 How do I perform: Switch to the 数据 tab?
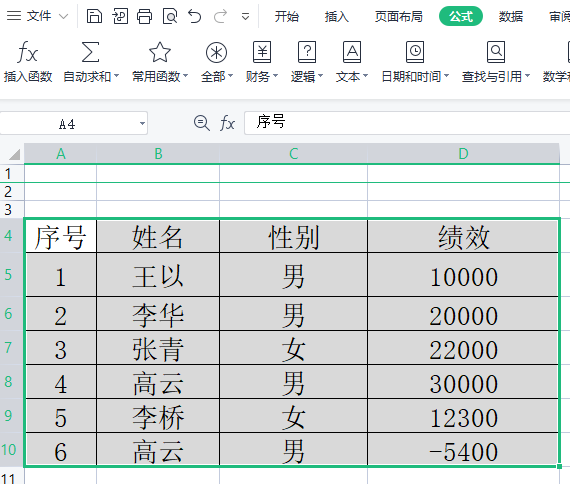(x=511, y=16)
